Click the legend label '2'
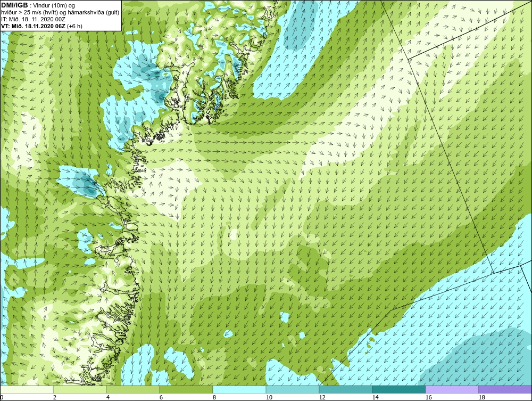Screen dimensions: 532x401 (55, 397)
